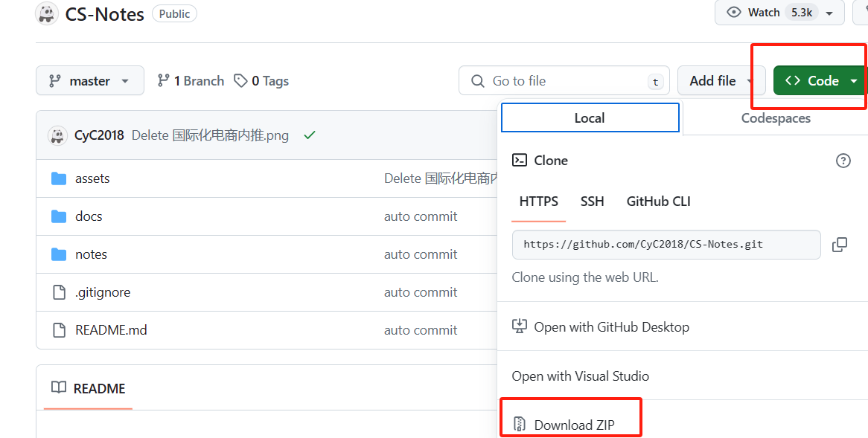Screen dimensions: 868x438
Task: Select the HTTPS clone tab
Action: (539, 202)
